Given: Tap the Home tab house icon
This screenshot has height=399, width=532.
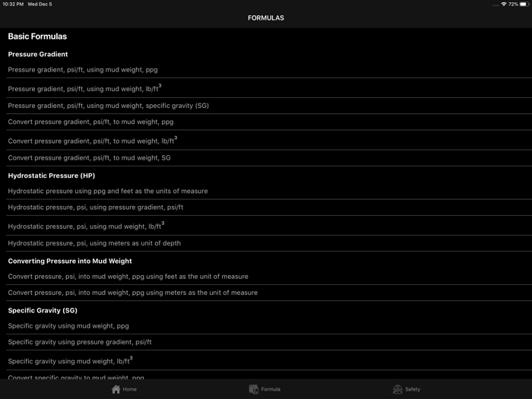Looking at the screenshot, I should pos(116,389).
